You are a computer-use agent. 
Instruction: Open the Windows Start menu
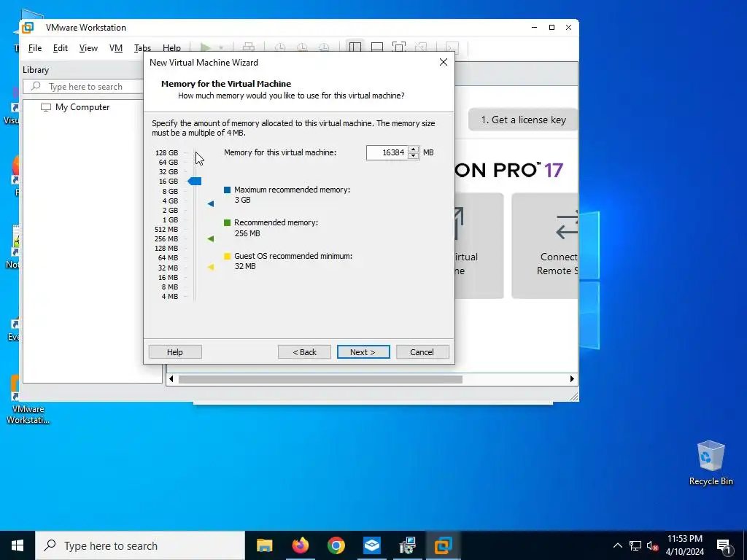tap(18, 545)
